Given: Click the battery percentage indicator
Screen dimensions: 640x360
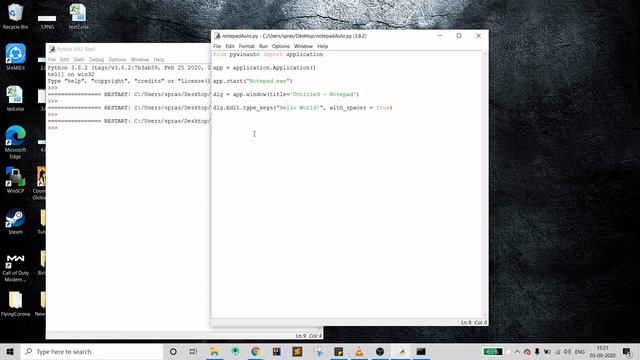Looking at the screenshot, I should pos(493,351).
